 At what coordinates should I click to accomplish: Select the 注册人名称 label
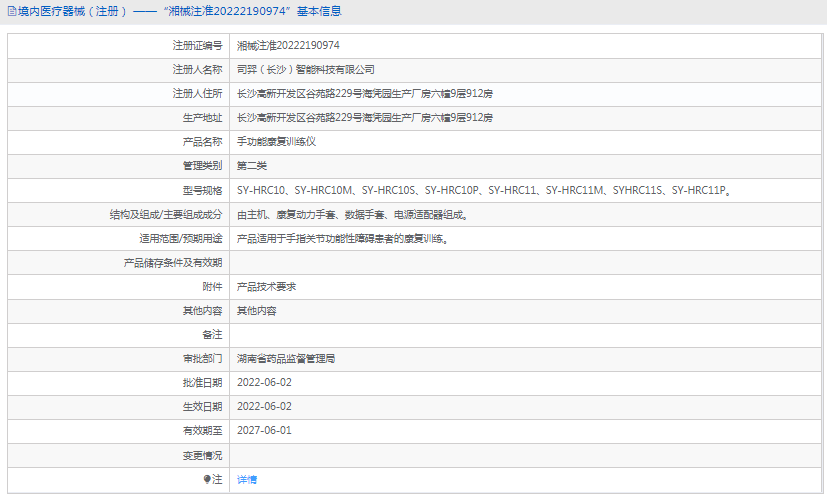[x=197, y=70]
